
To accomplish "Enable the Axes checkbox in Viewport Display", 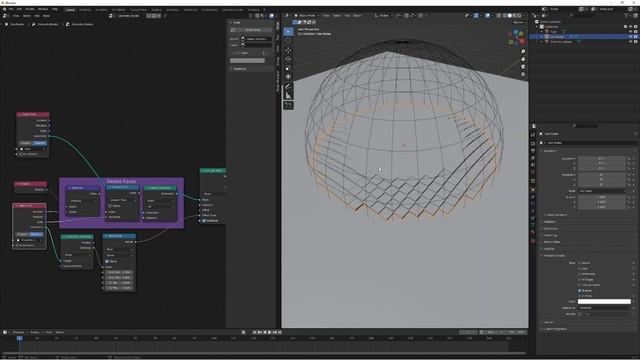I will pyautogui.click(x=580, y=269).
